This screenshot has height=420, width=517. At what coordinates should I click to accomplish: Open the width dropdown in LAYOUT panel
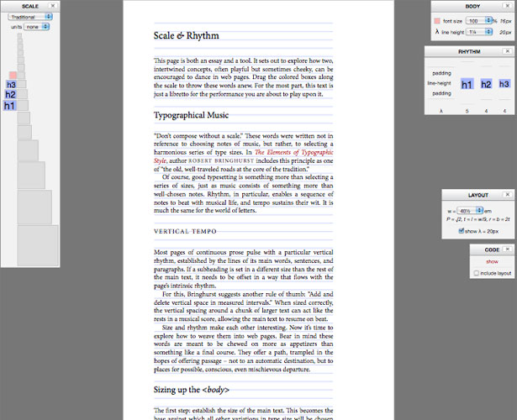coord(470,211)
